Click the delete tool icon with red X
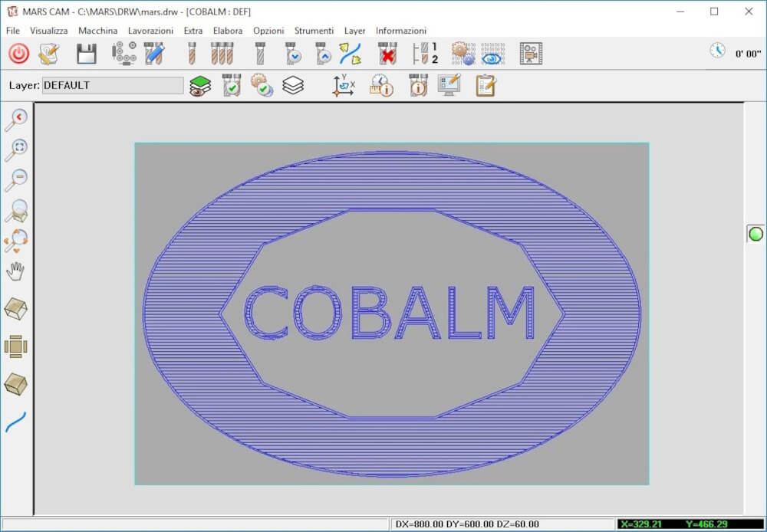 tap(387, 54)
